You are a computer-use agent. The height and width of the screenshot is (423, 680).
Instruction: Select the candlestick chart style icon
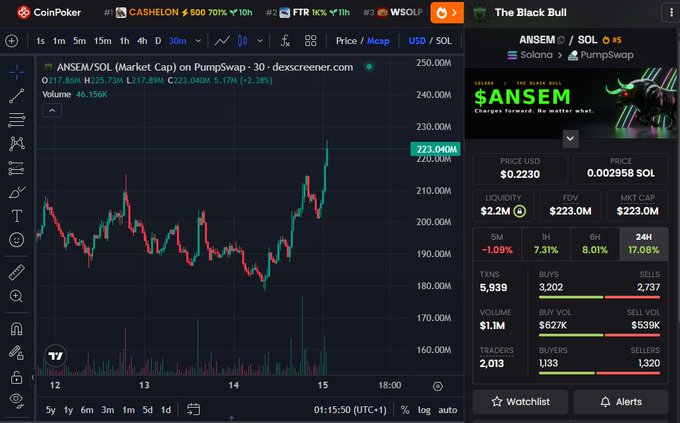pyautogui.click(x=243, y=41)
